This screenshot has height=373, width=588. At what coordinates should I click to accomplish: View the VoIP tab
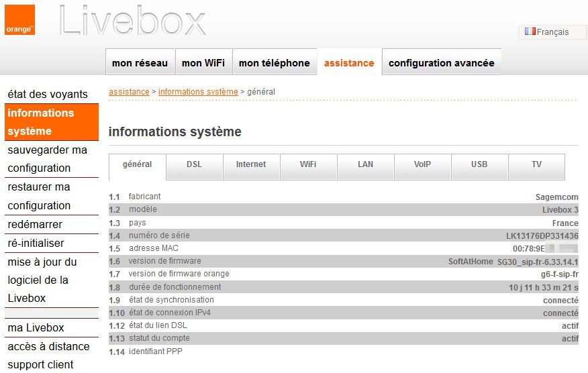[x=422, y=165]
